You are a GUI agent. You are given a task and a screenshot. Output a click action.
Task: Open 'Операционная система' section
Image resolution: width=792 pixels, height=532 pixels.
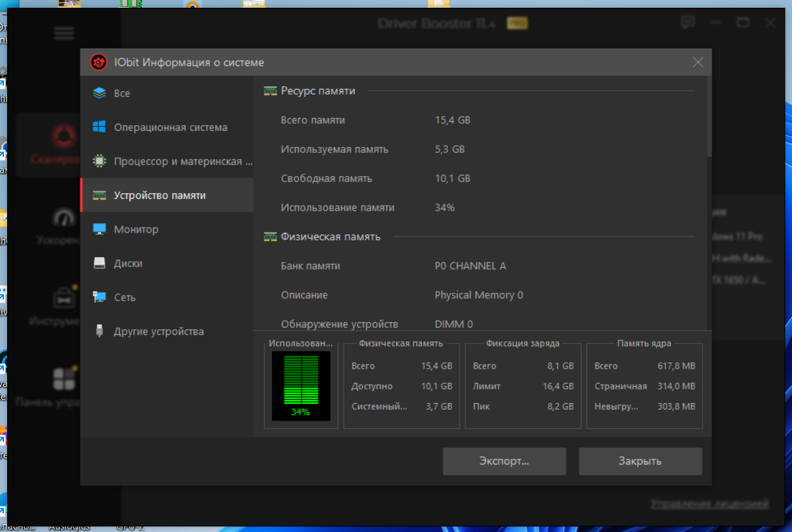click(x=167, y=127)
